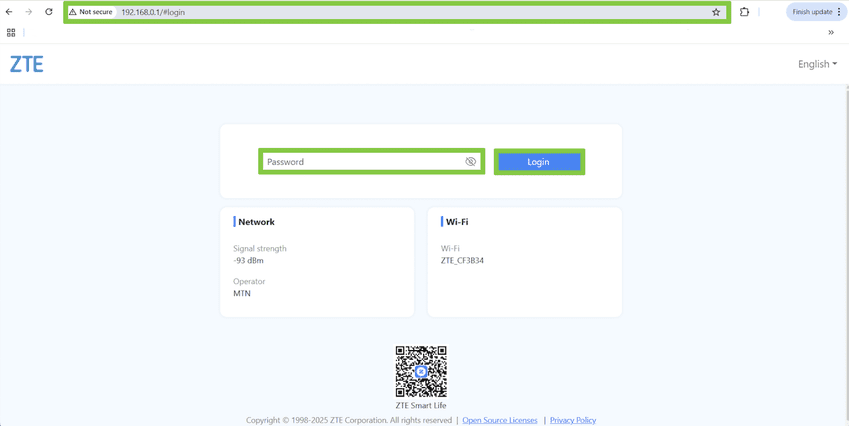This screenshot has height=426, width=849.
Task: Reload the router login page
Action: coord(48,12)
